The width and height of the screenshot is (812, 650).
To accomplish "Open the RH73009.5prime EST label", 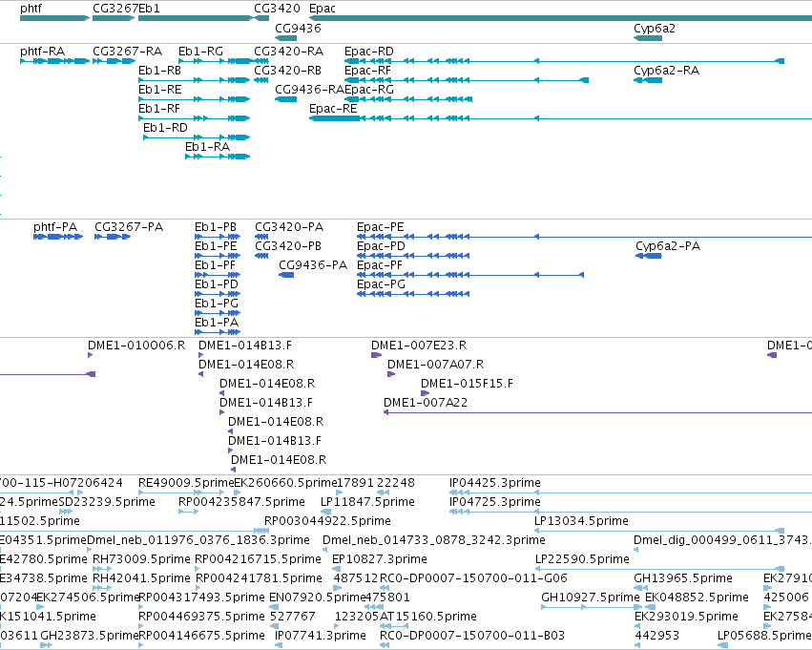I will point(141,559).
